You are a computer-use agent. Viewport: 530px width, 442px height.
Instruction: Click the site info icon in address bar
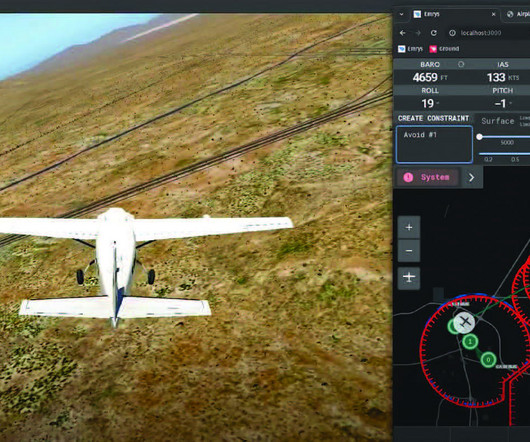coord(452,33)
